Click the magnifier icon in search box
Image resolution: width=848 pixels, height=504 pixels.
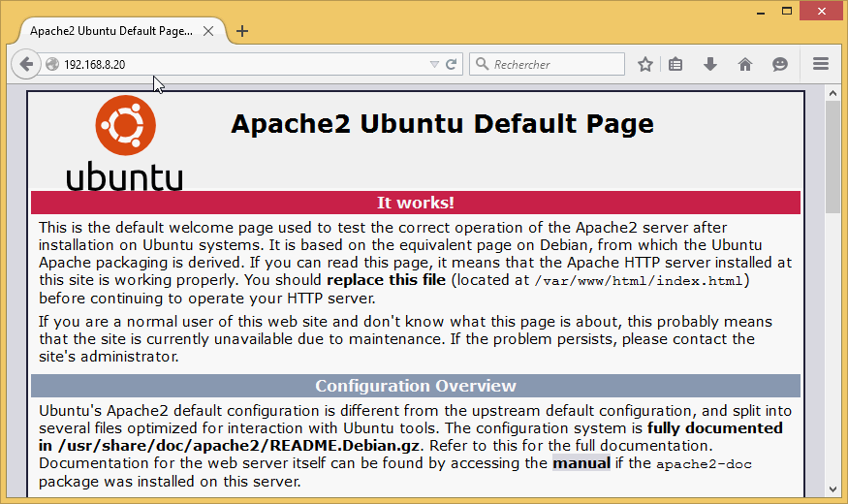point(482,65)
